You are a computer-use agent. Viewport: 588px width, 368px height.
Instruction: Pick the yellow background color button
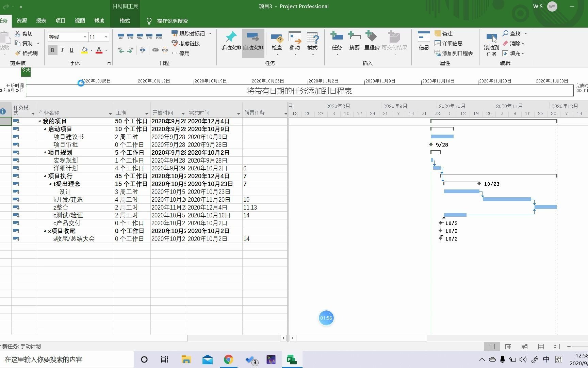(84, 50)
